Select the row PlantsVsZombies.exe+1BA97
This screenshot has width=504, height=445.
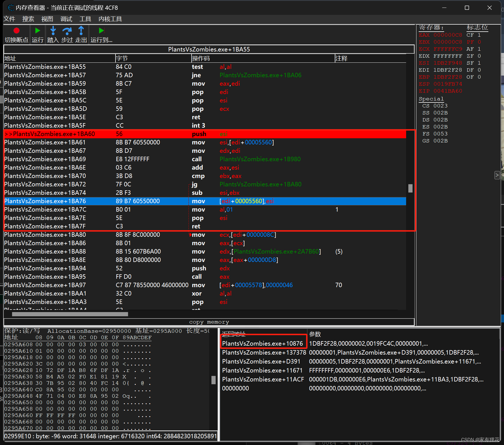pyautogui.click(x=205, y=285)
